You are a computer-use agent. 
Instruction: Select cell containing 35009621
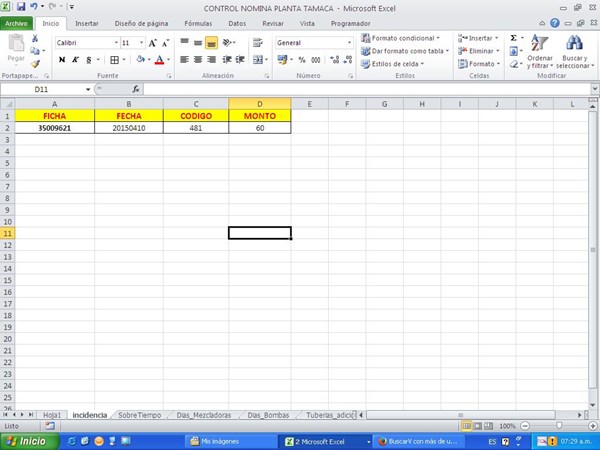tap(55, 128)
